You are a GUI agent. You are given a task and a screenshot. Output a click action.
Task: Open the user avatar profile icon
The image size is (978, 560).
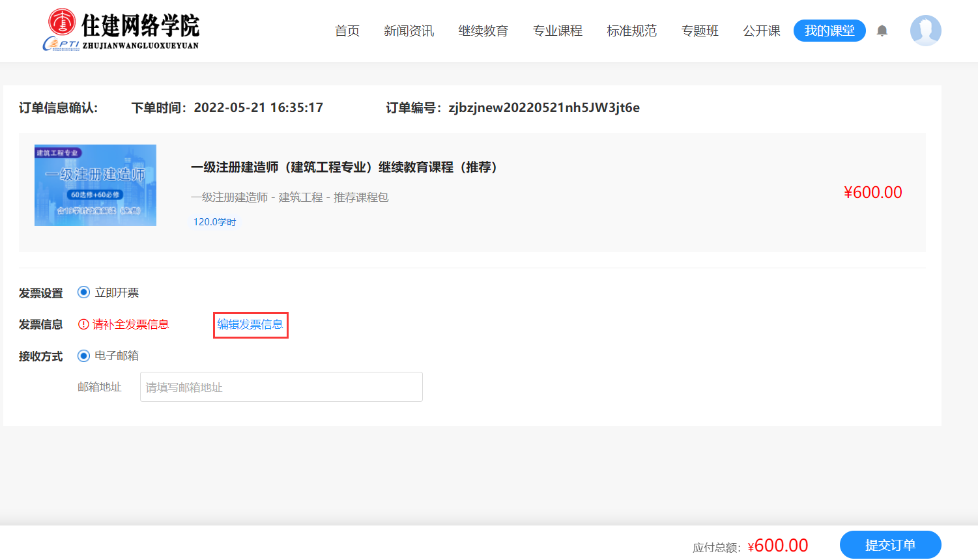tap(925, 31)
